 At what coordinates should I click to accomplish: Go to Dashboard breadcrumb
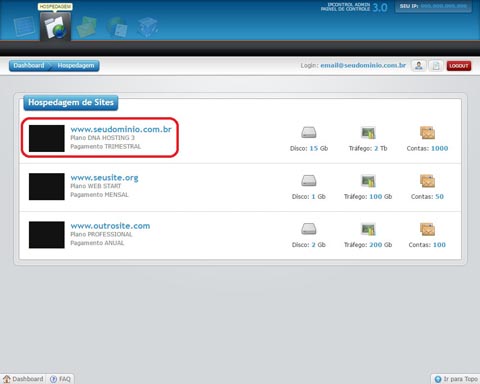pos(29,65)
